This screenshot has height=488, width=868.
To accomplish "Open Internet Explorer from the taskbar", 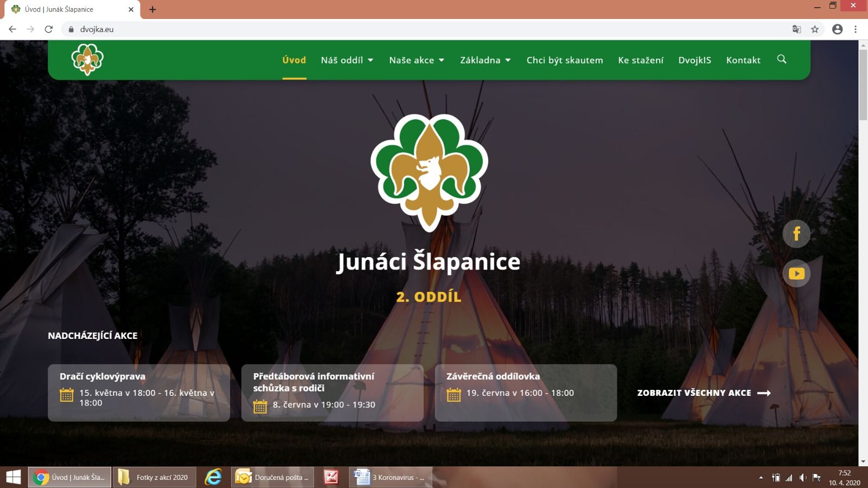I will [213, 477].
